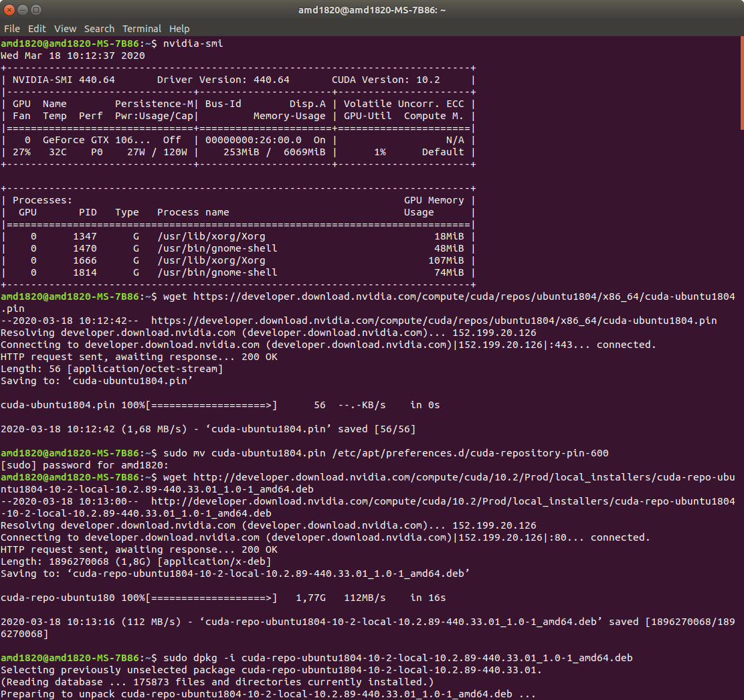Viewport: 744px width, 700px height.
Task: Click '74MiB' memory usage value
Action: 449,272
